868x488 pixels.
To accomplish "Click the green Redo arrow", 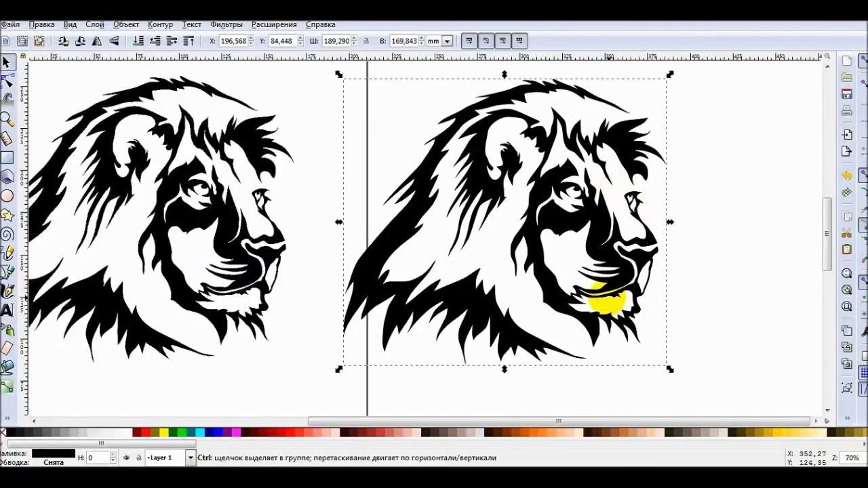I will click(x=846, y=192).
